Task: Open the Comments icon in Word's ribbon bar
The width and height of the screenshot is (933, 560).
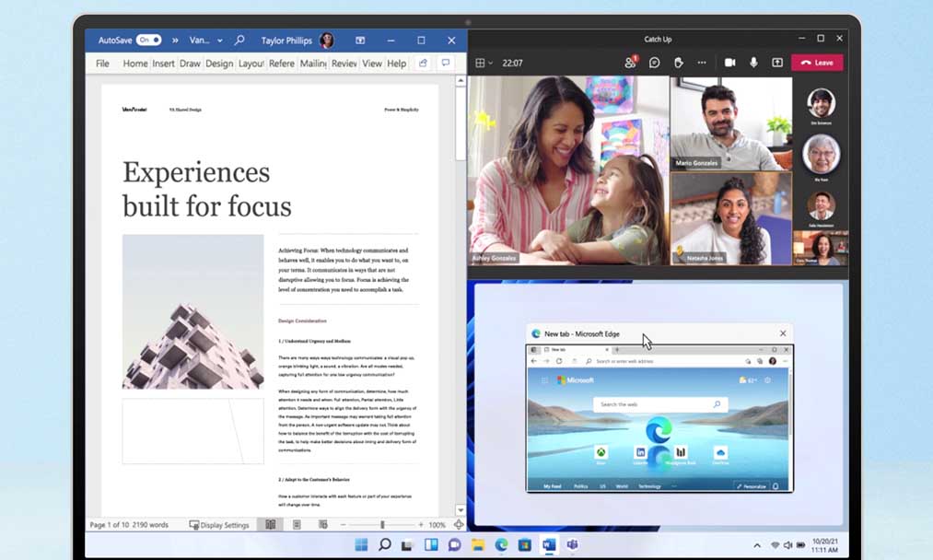Action: coord(446,63)
